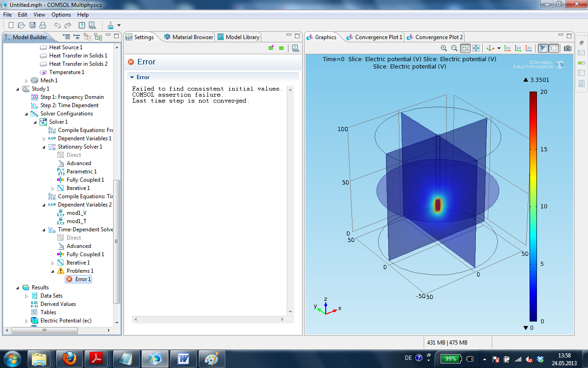
Task: Open the default 3D view dropdown arrow
Action: coord(499,48)
